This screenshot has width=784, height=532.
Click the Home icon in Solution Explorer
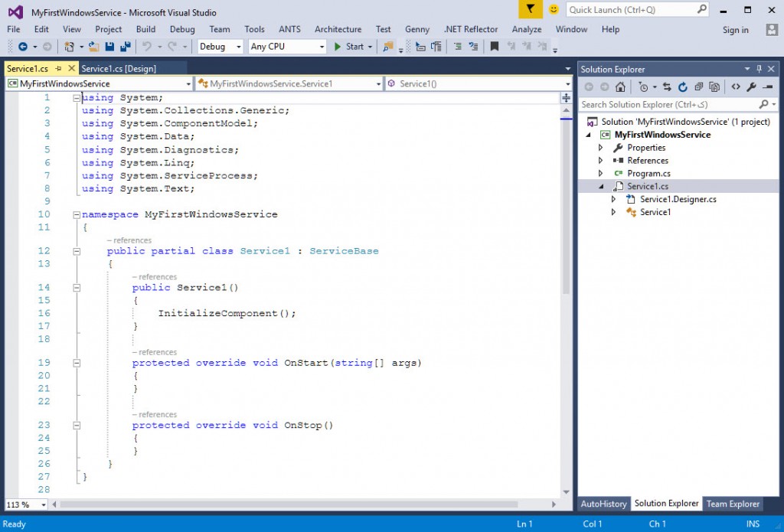click(620, 87)
